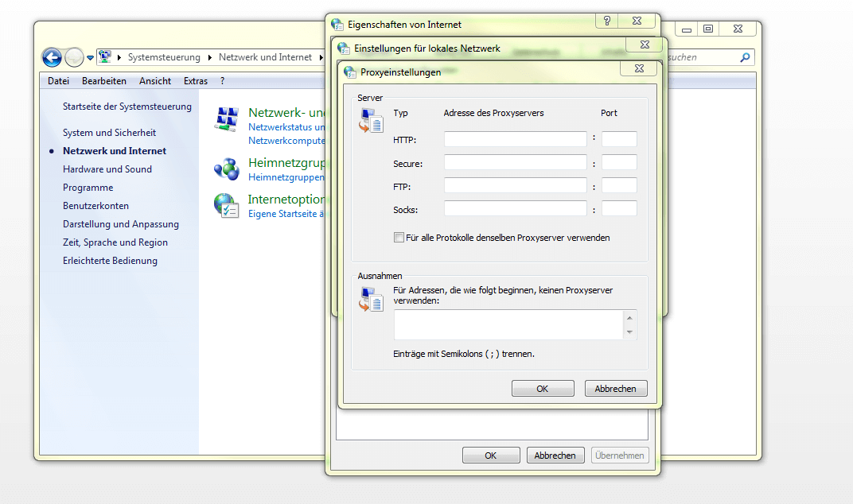The image size is (853, 504).
Task: Click Abbrechen in the Proxyeinstellungen dialog
Action: (x=615, y=389)
